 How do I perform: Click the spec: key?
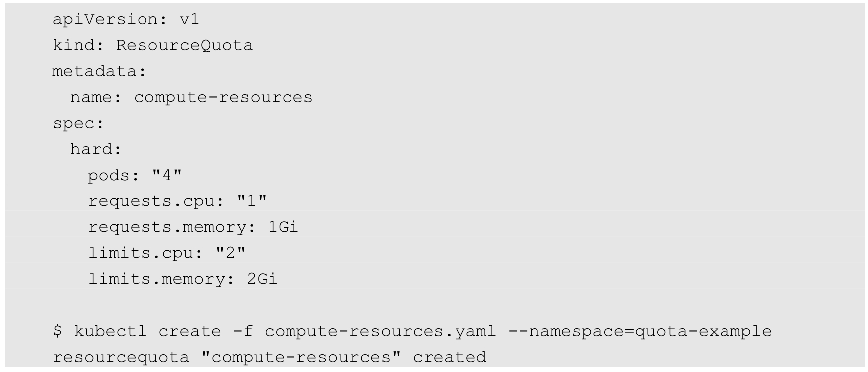(x=78, y=123)
